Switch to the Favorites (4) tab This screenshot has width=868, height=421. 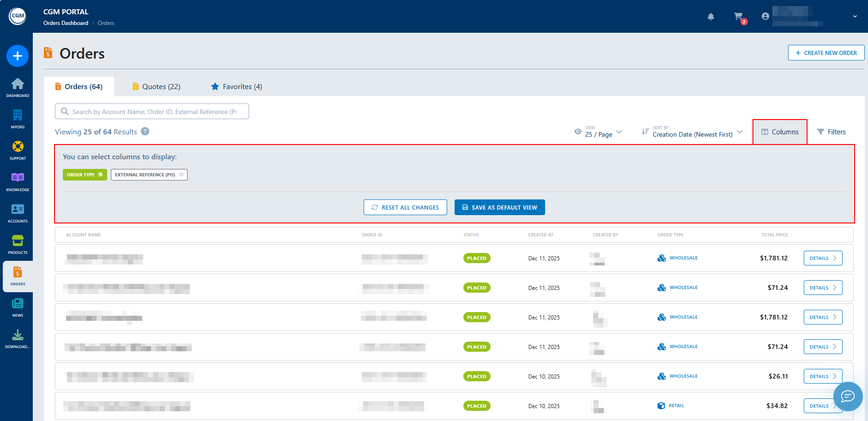(237, 87)
